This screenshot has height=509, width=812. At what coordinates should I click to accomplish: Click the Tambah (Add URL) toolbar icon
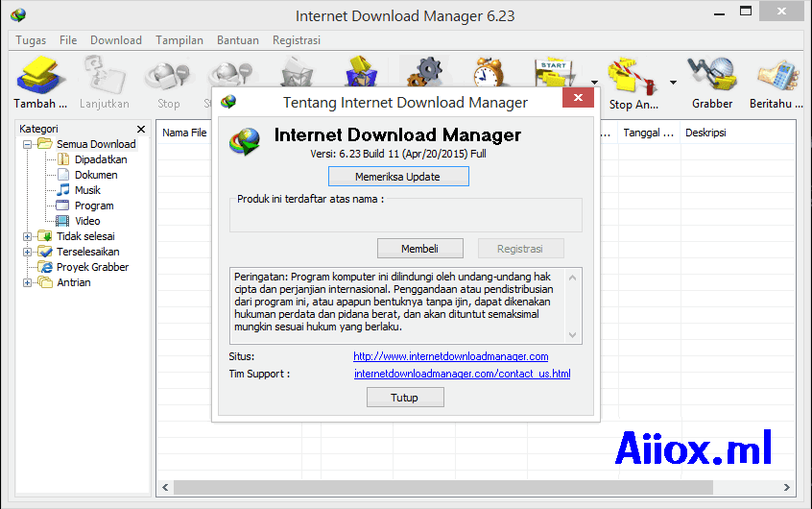tap(40, 75)
